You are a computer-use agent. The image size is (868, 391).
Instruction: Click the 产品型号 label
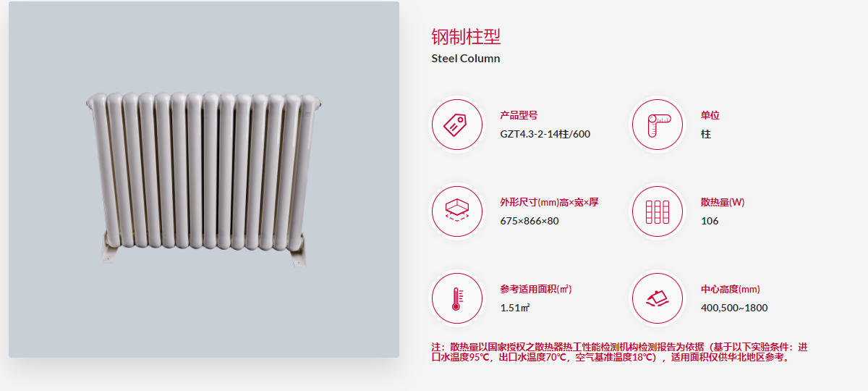coord(519,115)
